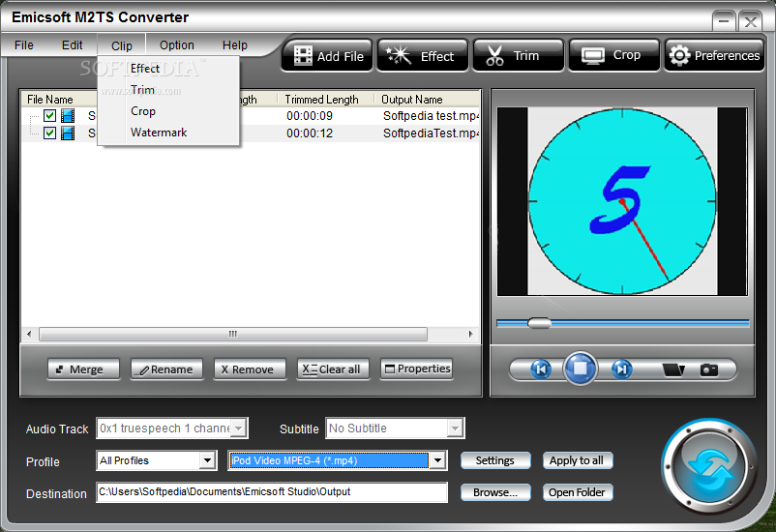Click the Clear all button
The height and width of the screenshot is (532, 776).
(333, 369)
